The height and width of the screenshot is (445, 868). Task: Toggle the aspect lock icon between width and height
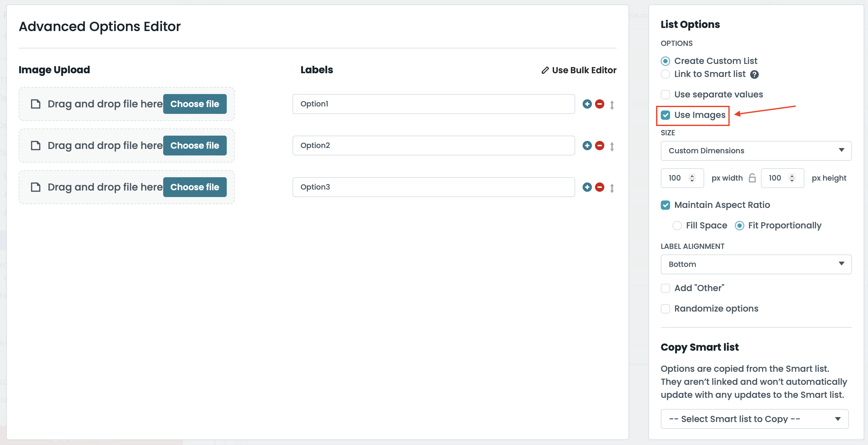752,178
